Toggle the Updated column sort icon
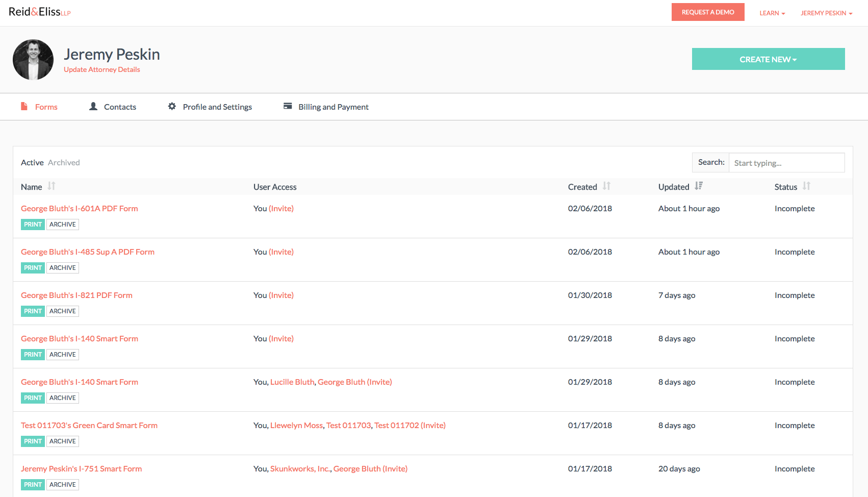The height and width of the screenshot is (497, 868). click(x=699, y=186)
